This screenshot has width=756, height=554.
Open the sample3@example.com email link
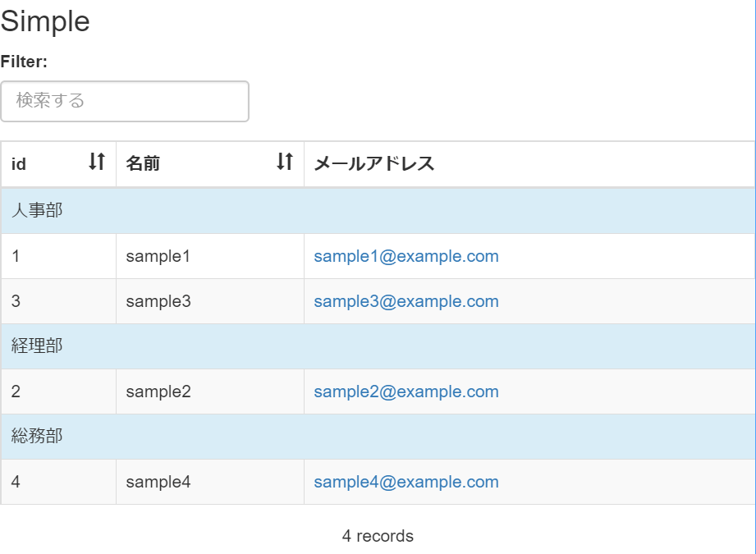405,301
